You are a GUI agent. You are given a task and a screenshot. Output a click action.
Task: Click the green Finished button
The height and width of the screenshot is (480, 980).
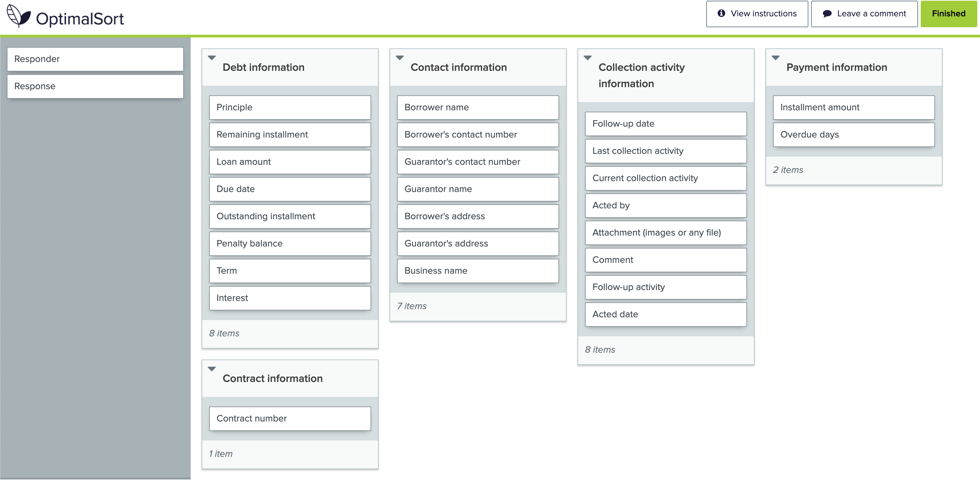(x=948, y=14)
